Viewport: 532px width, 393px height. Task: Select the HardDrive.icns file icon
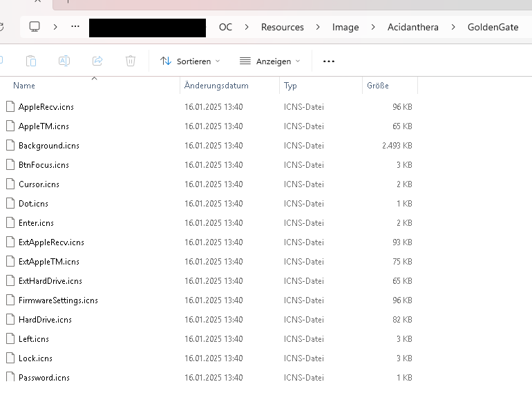pos(10,320)
